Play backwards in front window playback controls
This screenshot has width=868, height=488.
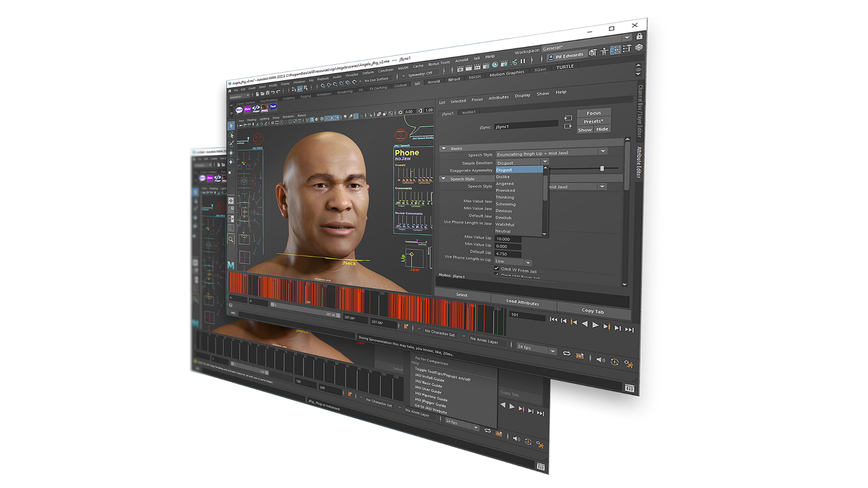click(585, 324)
